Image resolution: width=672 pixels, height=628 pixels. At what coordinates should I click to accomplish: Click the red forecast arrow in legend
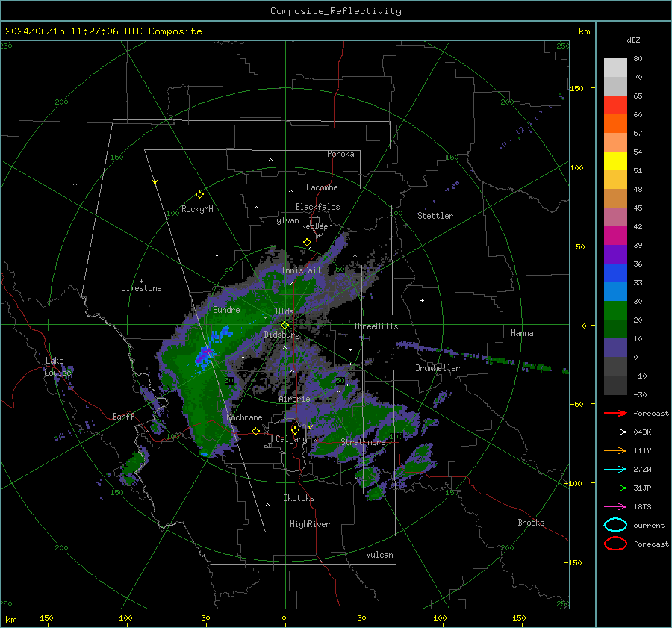[x=615, y=413]
